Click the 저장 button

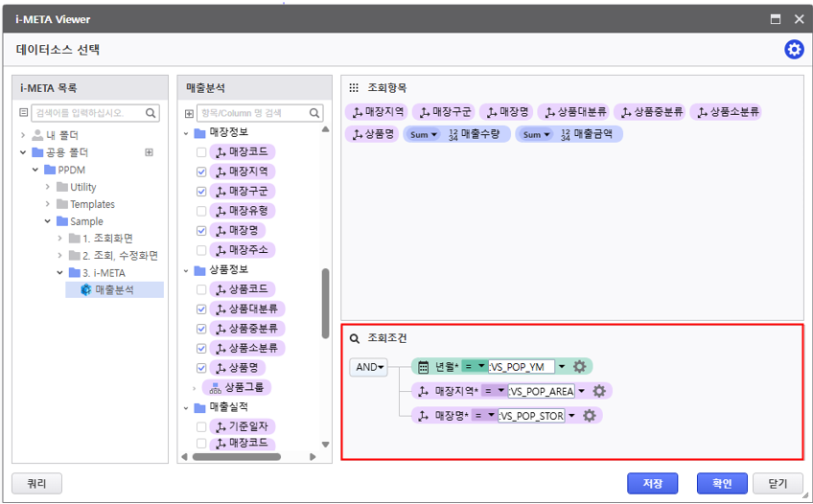click(652, 483)
